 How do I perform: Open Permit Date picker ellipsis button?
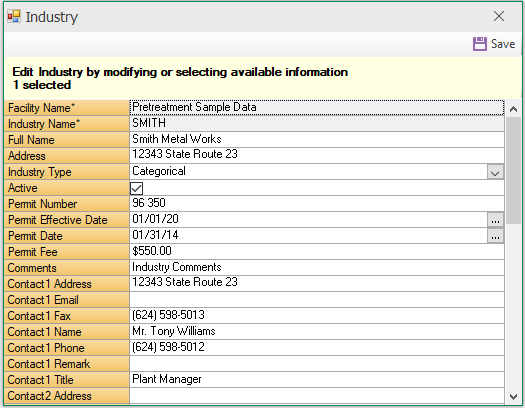click(495, 236)
